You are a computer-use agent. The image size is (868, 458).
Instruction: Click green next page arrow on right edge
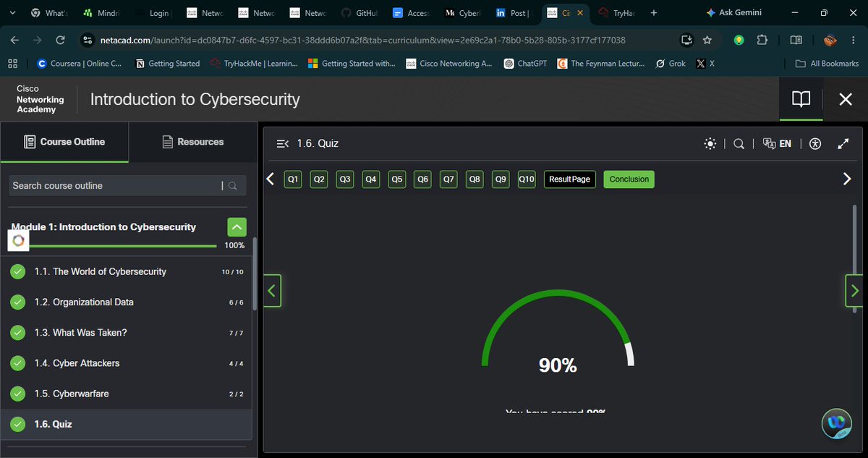854,291
